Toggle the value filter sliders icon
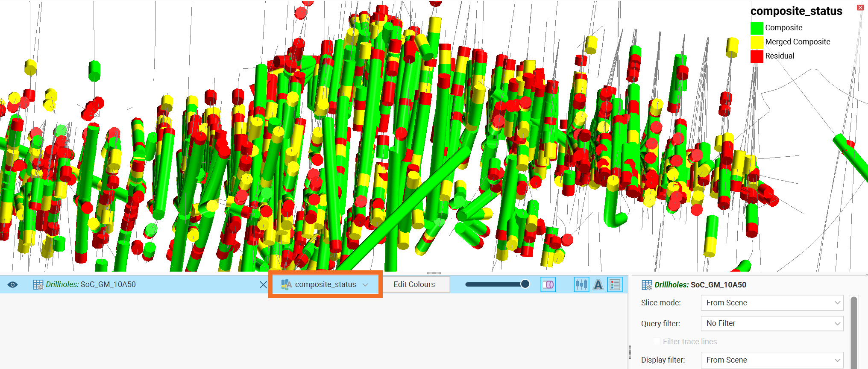The height and width of the screenshot is (369, 868). click(581, 284)
